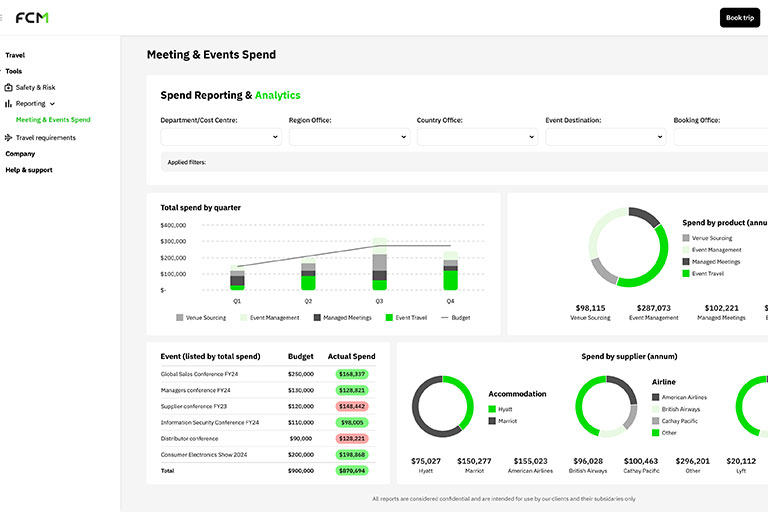Select Safety & Risk in sidebar
Image resolution: width=768 pixels, height=512 pixels.
click(x=35, y=87)
